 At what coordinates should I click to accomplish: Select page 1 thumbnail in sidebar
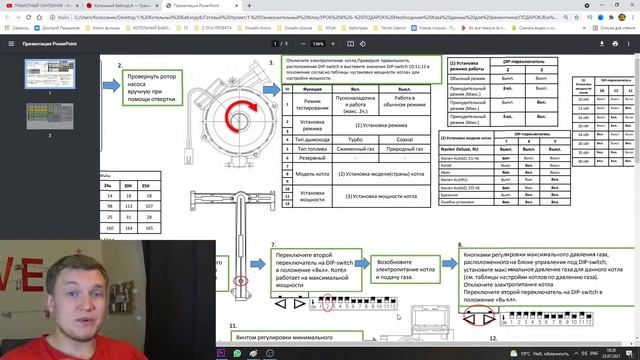click(x=50, y=74)
